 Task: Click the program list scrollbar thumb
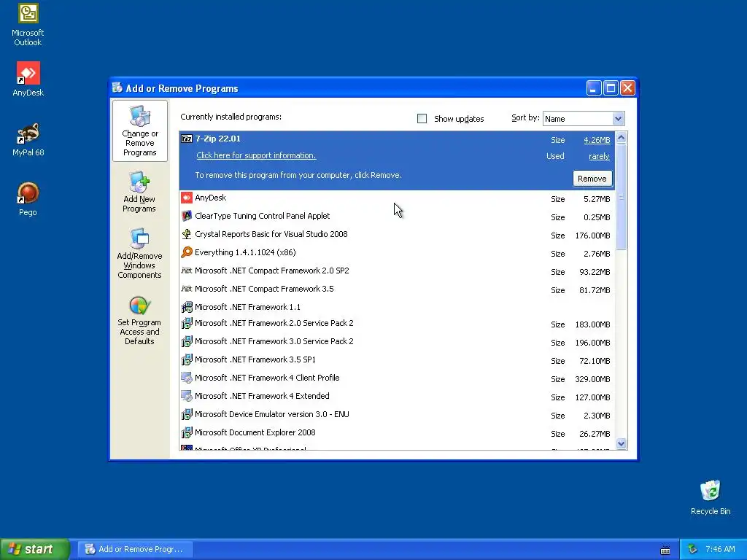621,197
